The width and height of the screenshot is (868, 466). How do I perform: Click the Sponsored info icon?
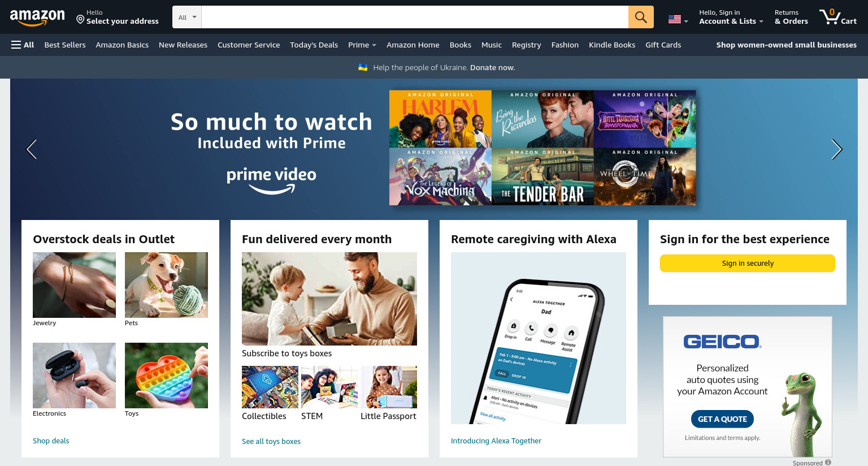pos(828,462)
